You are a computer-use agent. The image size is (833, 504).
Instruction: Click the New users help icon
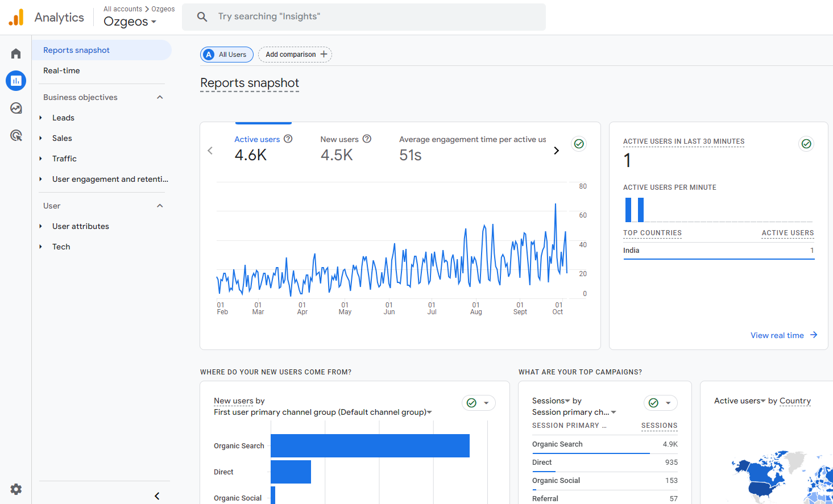click(x=367, y=139)
